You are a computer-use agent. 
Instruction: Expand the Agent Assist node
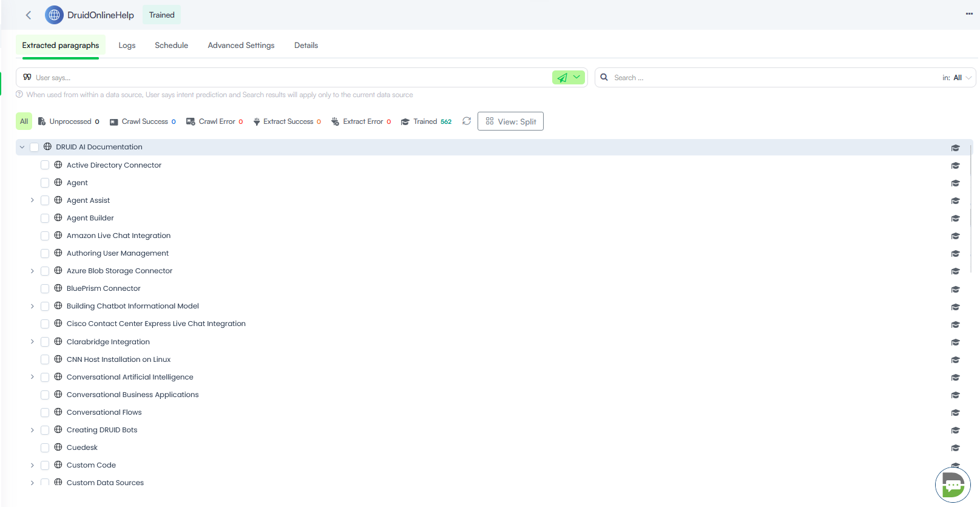(x=32, y=200)
